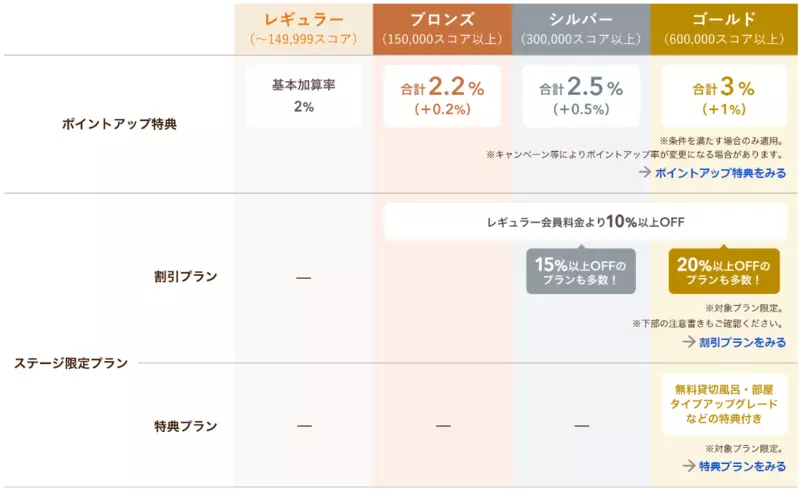
Task: Click the レギュラー会員料金より10%以上OFF banner
Action: click(x=585, y=222)
